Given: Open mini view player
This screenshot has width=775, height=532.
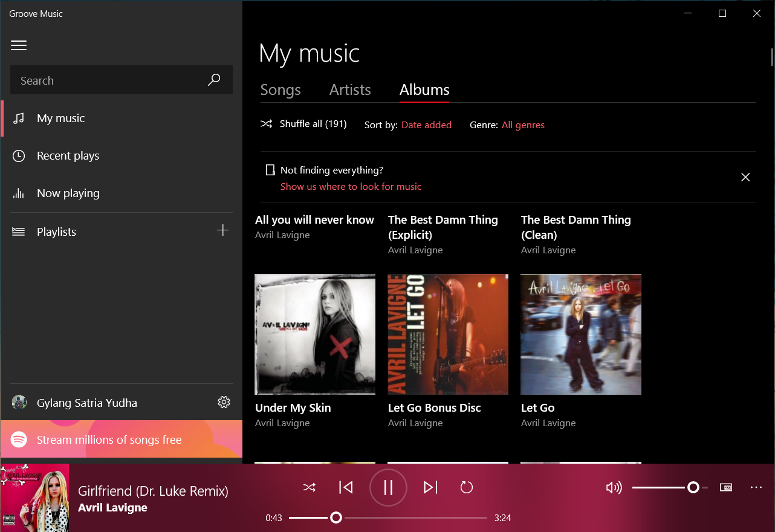Looking at the screenshot, I should click(726, 487).
